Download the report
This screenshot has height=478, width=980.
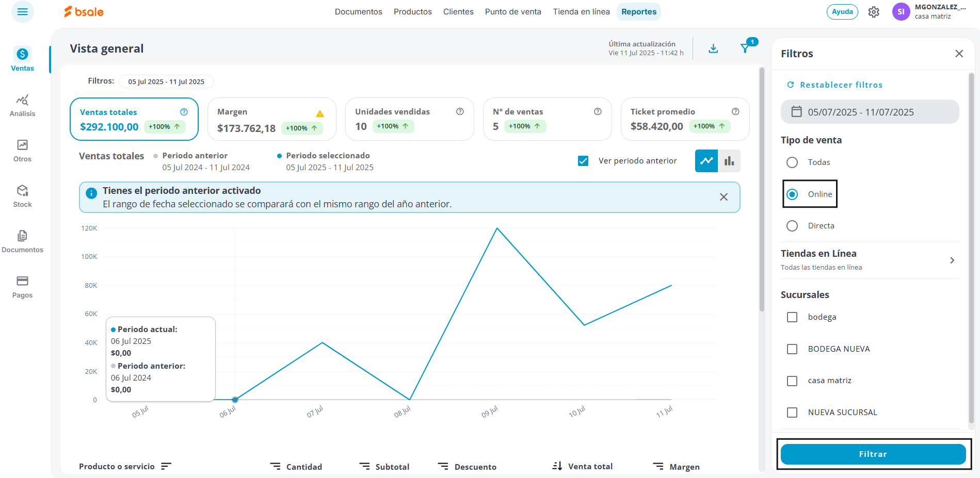(713, 48)
